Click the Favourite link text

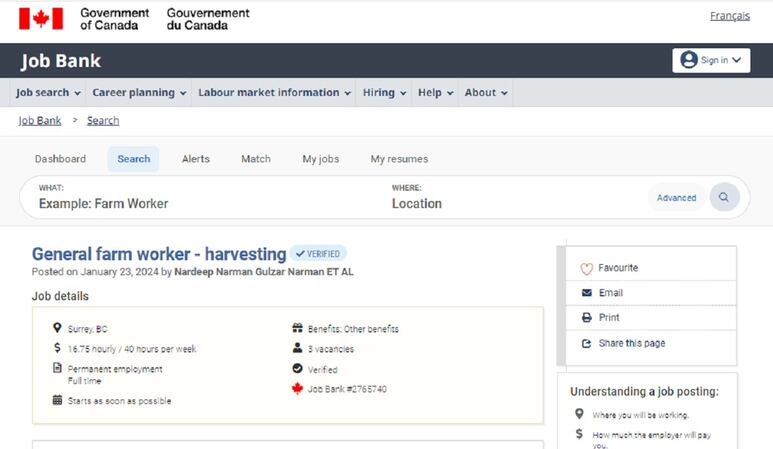click(x=618, y=268)
